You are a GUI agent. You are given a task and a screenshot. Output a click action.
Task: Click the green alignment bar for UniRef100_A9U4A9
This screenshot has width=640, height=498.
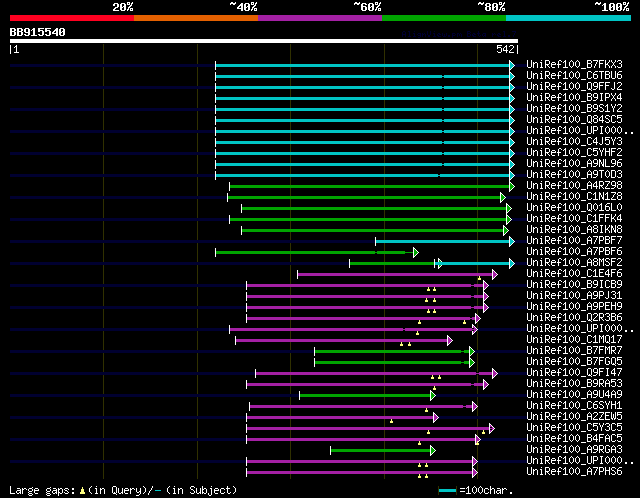tap(367, 396)
